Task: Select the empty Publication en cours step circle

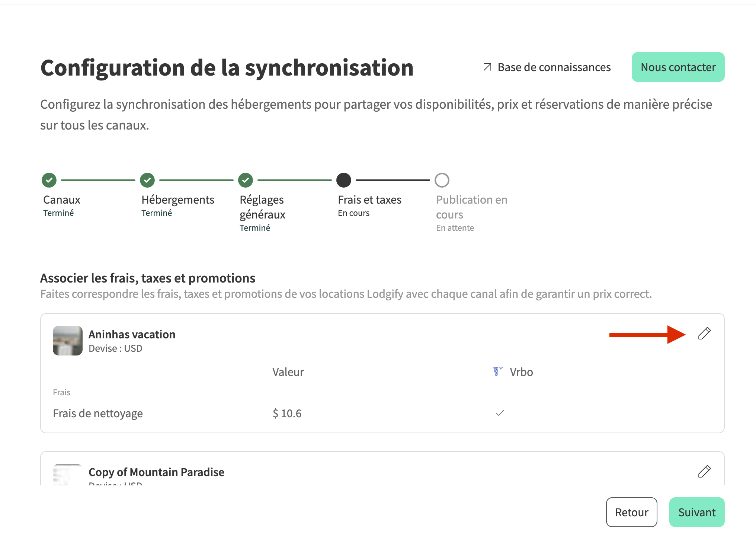Action: [x=442, y=180]
